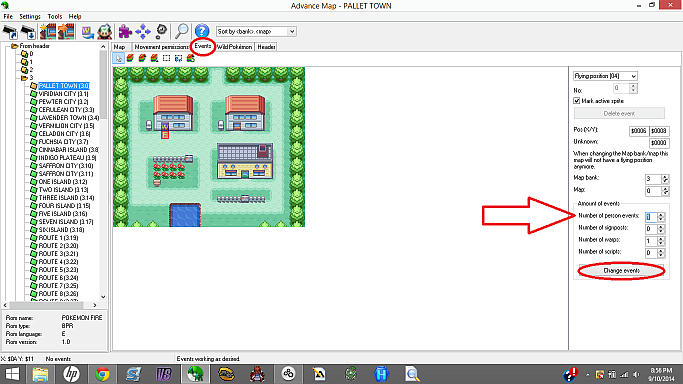The image size is (683, 384).
Task: Click the red event marker on the map
Action: [x=165, y=135]
